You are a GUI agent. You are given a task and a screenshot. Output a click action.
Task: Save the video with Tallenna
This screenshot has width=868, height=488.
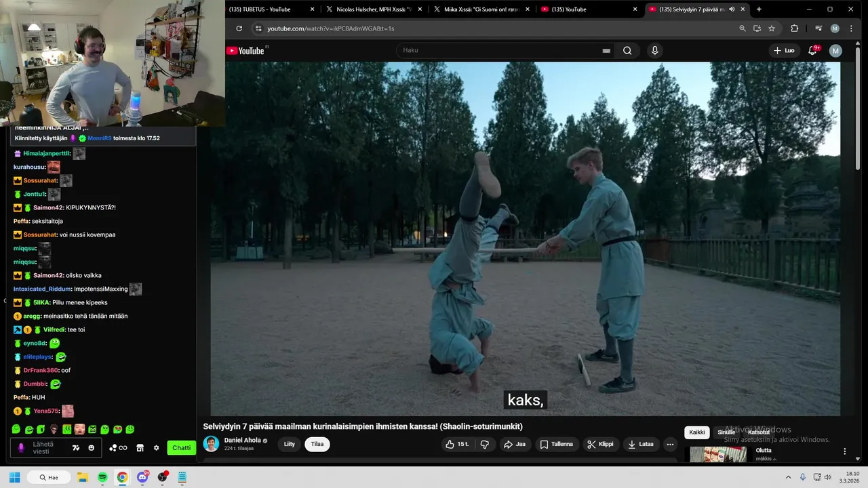[x=557, y=444]
